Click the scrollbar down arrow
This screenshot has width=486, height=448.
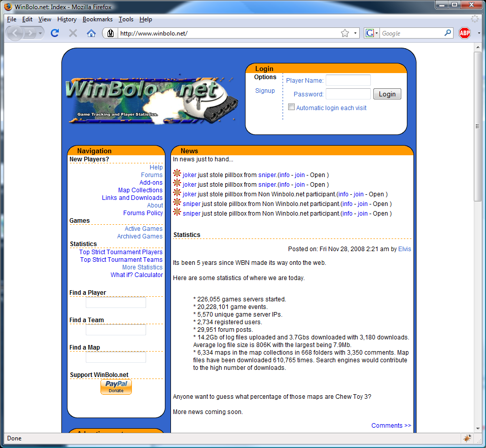tap(478, 428)
